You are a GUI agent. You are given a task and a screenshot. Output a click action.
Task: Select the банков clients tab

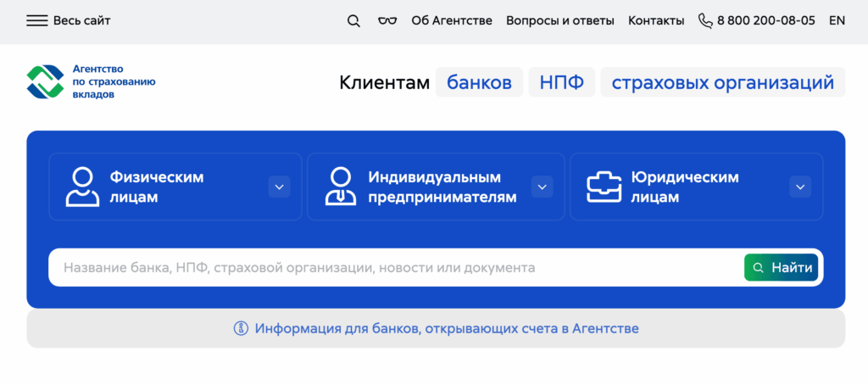pyautogui.click(x=480, y=82)
